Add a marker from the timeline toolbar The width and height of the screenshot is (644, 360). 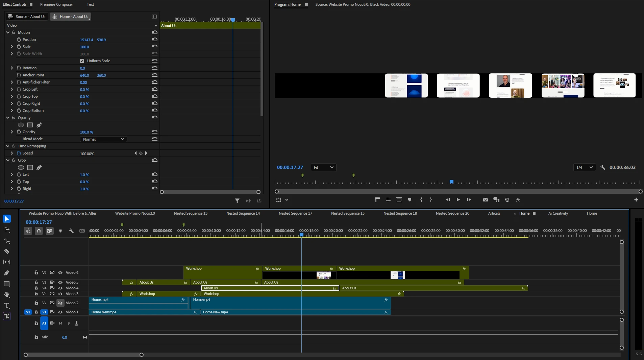tap(60, 231)
